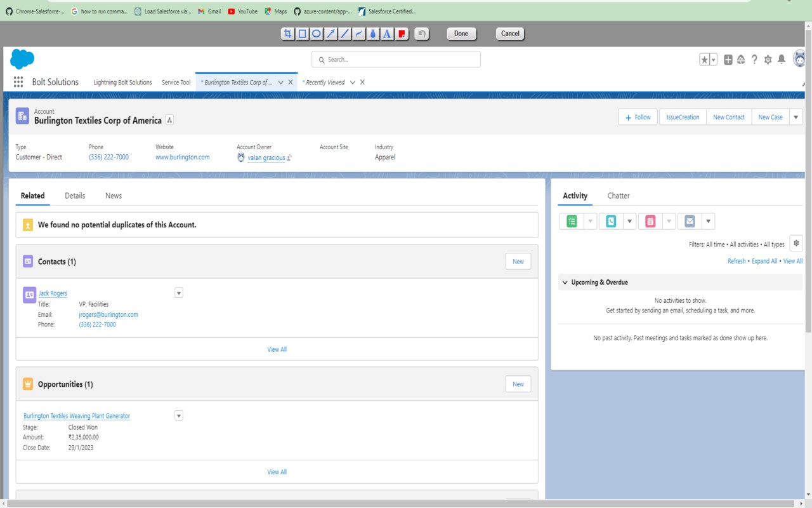Open the Email action dropdown arrow

tap(709, 221)
